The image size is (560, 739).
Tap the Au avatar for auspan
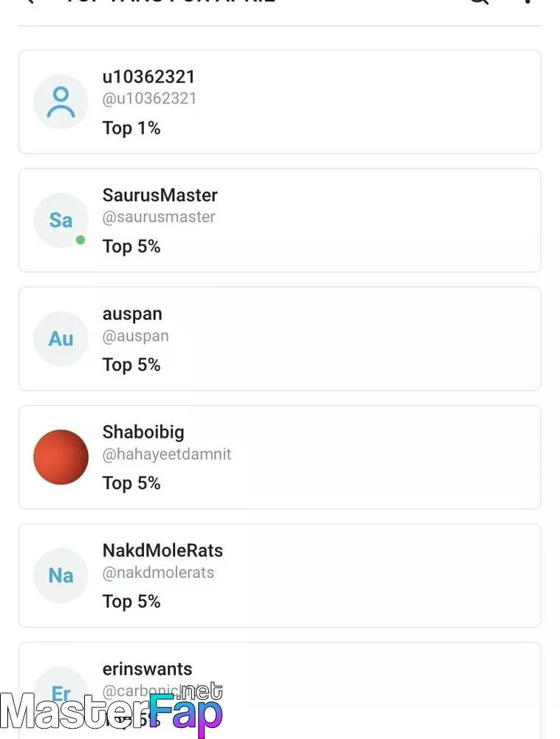61,338
